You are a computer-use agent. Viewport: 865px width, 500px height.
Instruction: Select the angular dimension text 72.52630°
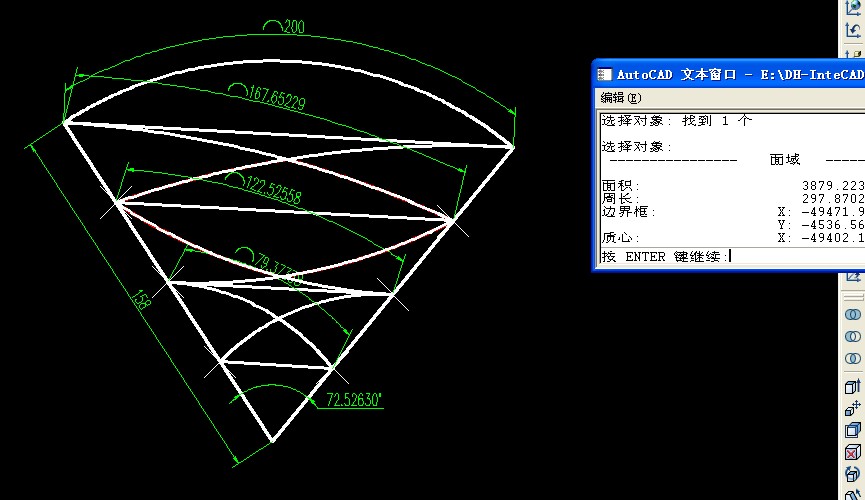point(354,400)
